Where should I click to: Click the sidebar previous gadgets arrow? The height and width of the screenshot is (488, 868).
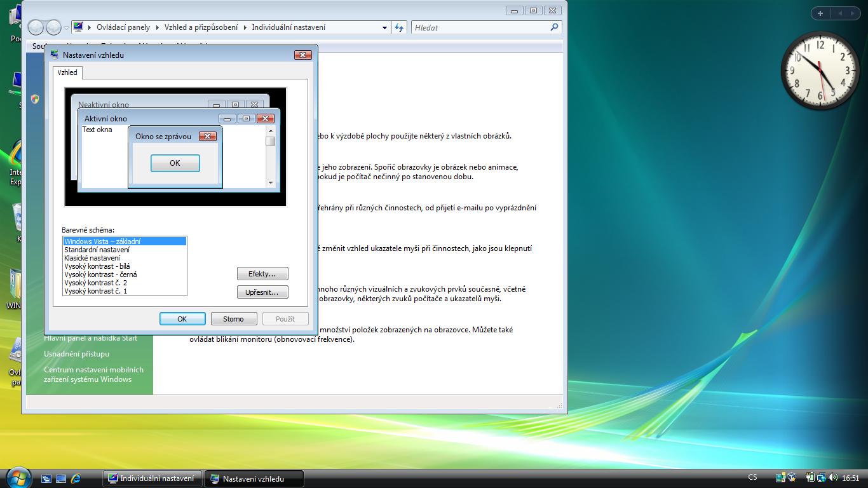click(x=839, y=13)
